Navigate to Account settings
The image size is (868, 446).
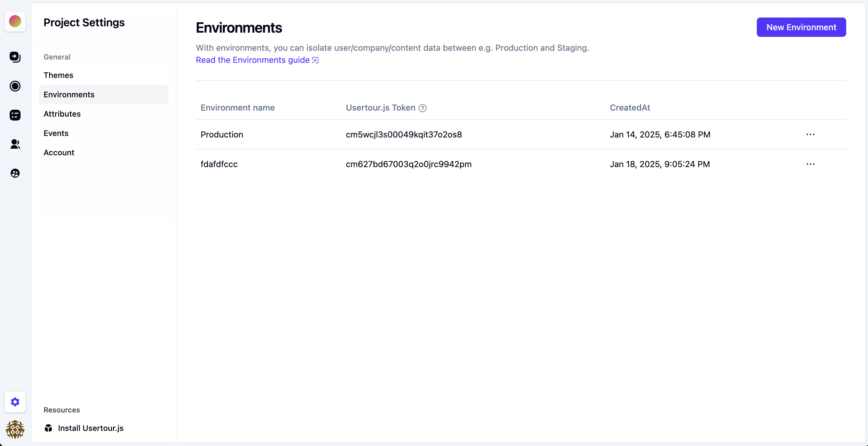[59, 153]
